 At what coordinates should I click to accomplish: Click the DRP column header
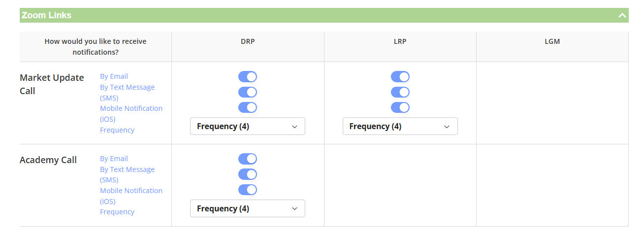[248, 41]
